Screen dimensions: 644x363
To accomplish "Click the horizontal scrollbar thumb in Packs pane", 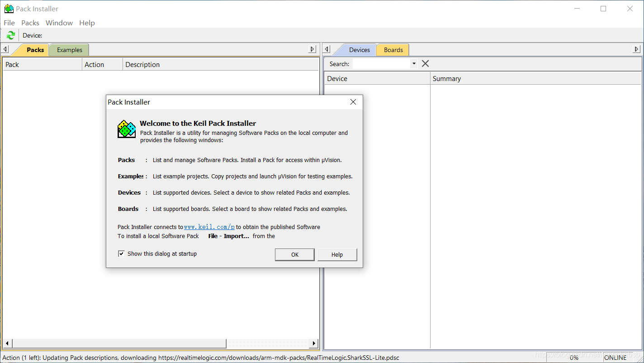I will click(118, 344).
